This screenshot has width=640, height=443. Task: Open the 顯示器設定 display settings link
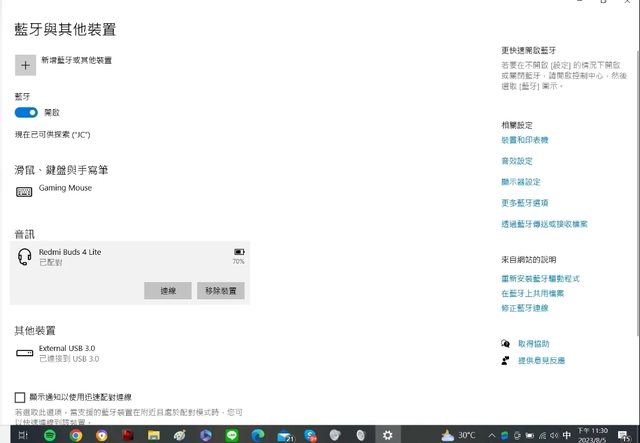(x=520, y=182)
